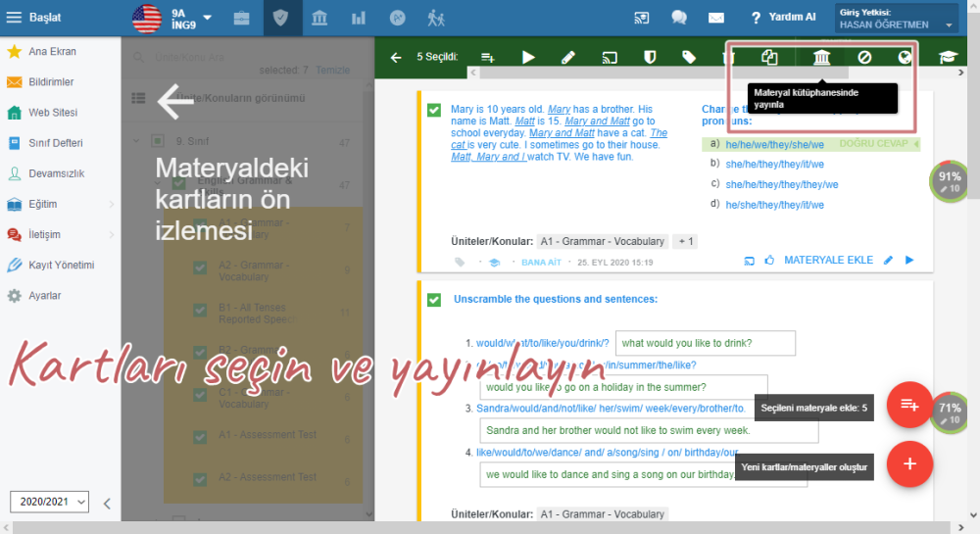Click the add-to-list icon in green toolbar
This screenshot has height=534, width=980.
(x=488, y=58)
